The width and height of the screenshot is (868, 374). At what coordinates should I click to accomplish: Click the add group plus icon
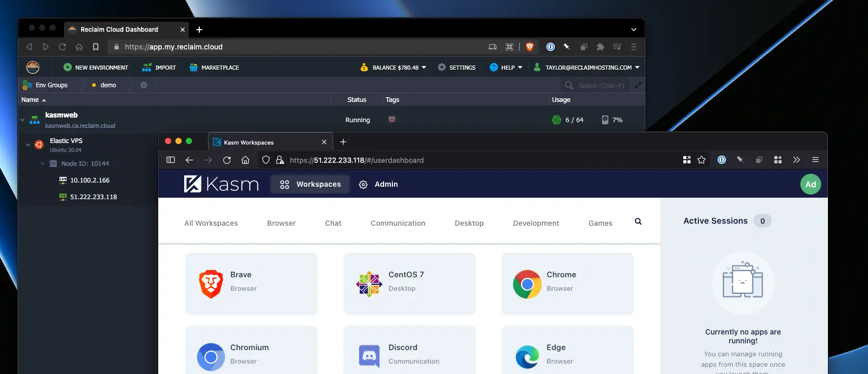(144, 85)
